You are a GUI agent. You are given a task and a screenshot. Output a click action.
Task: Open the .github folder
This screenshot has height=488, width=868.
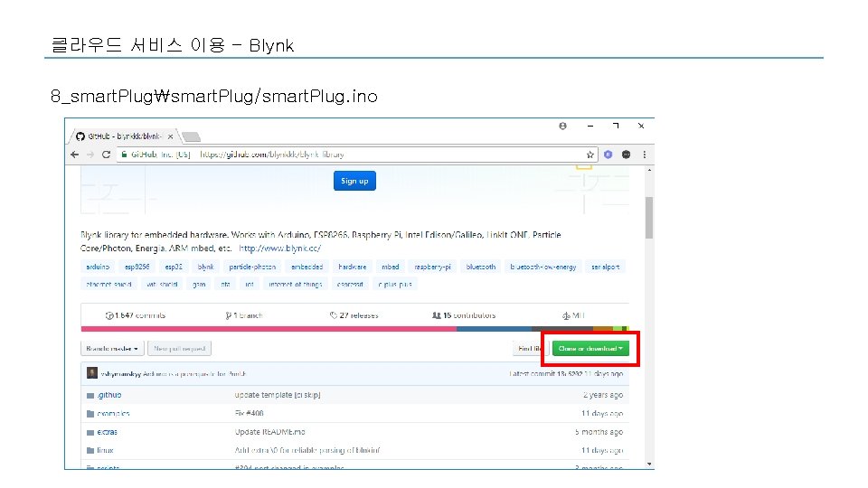click(x=109, y=395)
